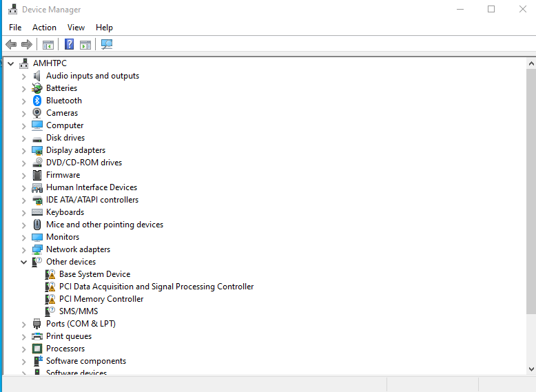Click Scan for hardware changes toolbar icon
This screenshot has width=536, height=392.
[x=107, y=44]
